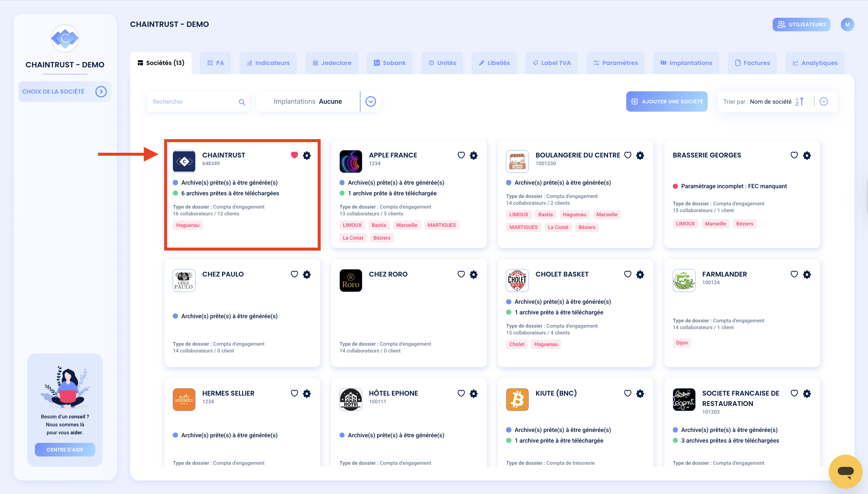This screenshot has width=868, height=494.
Task: Open settings gear of HÔTEL EPHONE card
Action: coord(474,394)
